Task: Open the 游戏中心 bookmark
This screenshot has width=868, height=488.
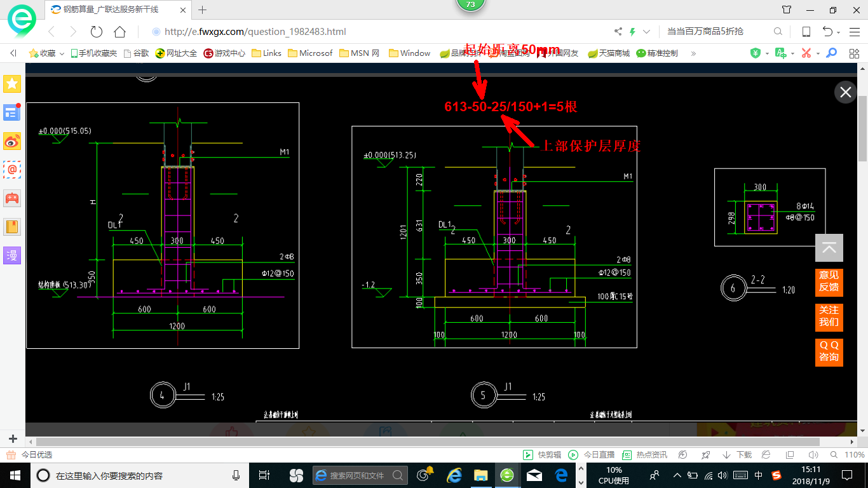Action: [224, 53]
